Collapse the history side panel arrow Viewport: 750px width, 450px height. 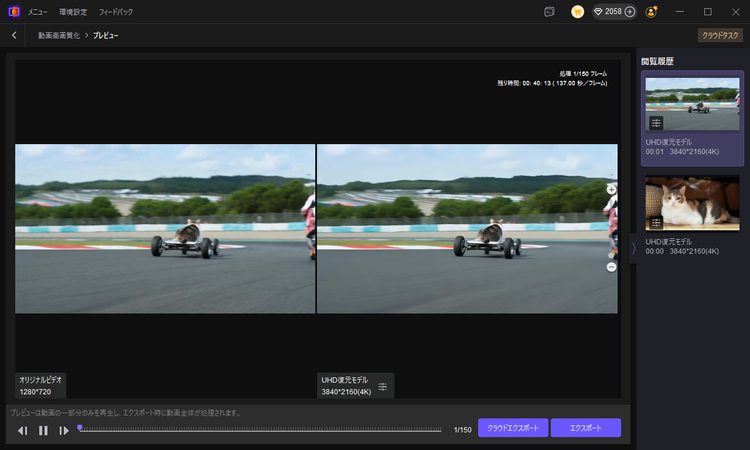(633, 248)
